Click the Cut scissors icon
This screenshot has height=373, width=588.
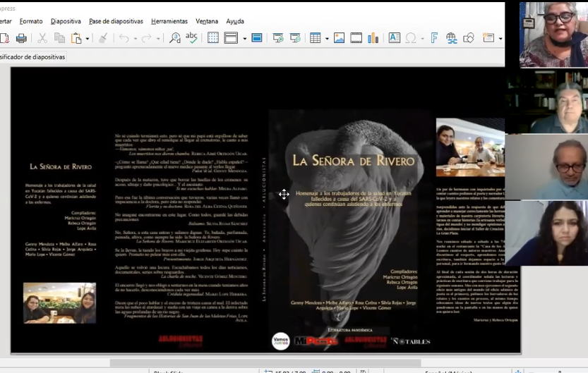pos(42,38)
